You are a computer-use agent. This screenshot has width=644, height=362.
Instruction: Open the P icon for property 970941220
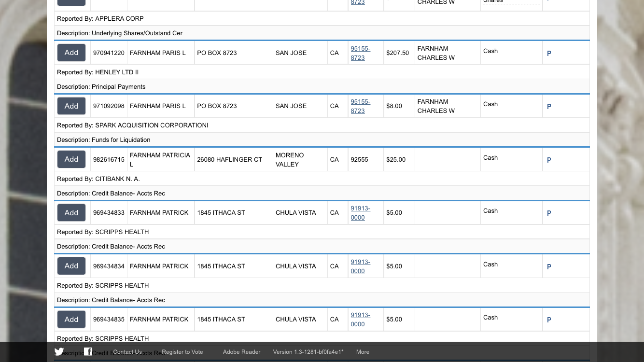[549, 54]
